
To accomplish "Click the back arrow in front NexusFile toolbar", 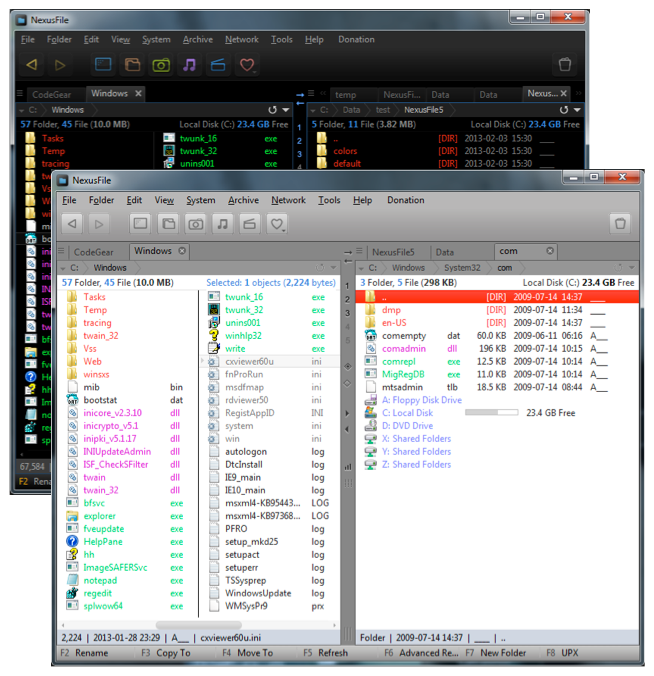I will (72, 224).
